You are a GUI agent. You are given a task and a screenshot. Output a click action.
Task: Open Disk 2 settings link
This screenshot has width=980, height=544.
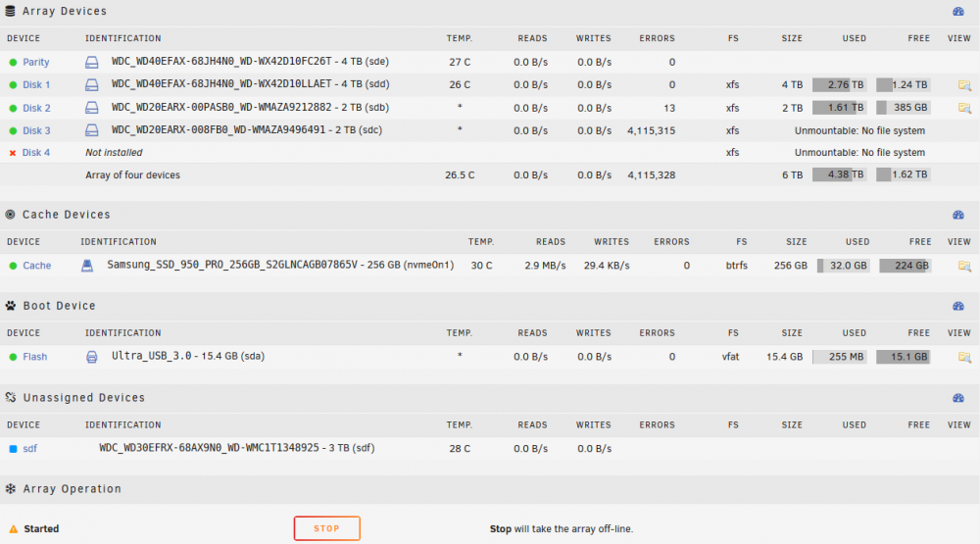36,108
